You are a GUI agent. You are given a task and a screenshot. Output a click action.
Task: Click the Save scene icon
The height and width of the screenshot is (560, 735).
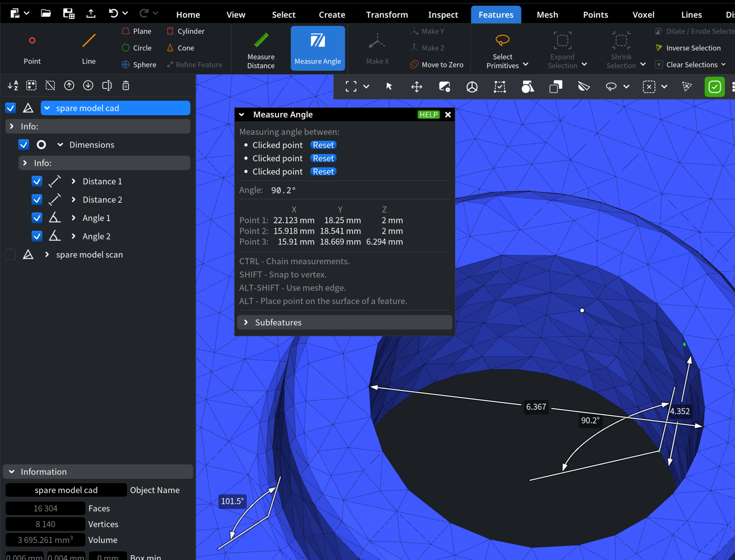68,14
